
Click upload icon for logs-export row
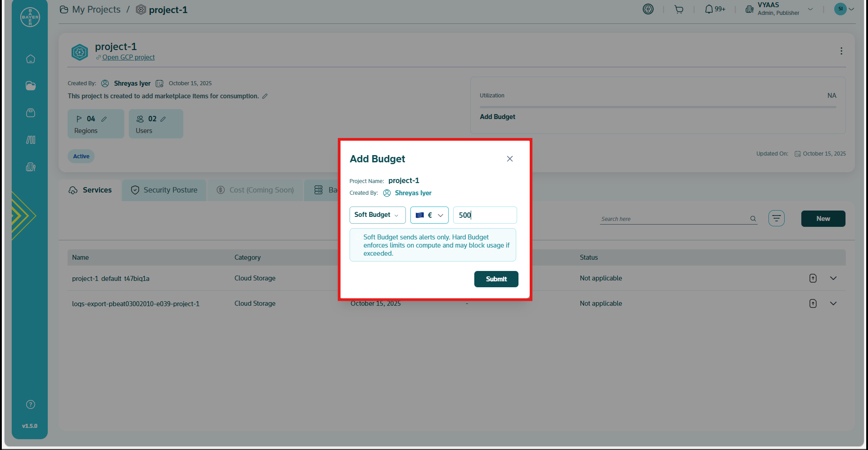[813, 303]
